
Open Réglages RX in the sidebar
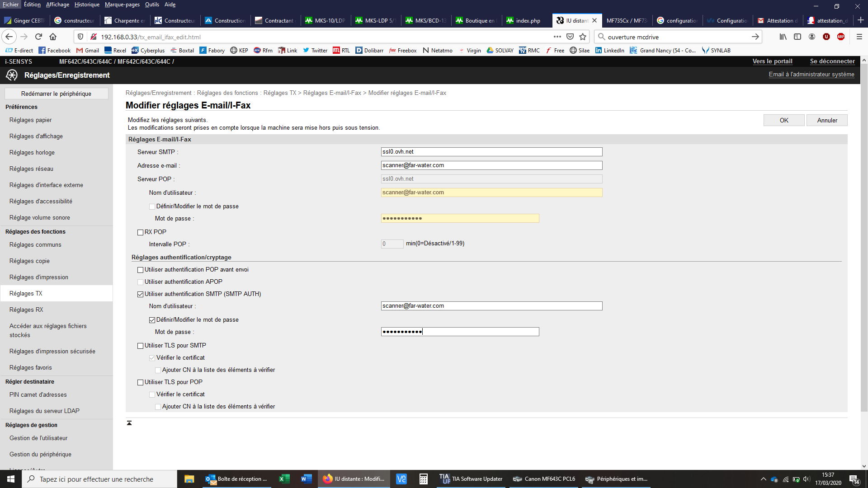pyautogui.click(x=26, y=310)
